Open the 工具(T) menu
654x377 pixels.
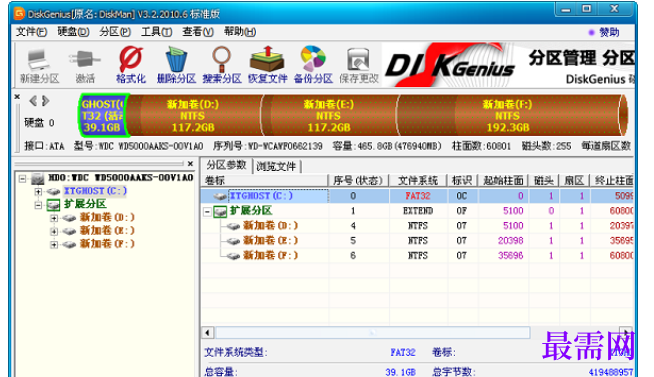pyautogui.click(x=156, y=32)
